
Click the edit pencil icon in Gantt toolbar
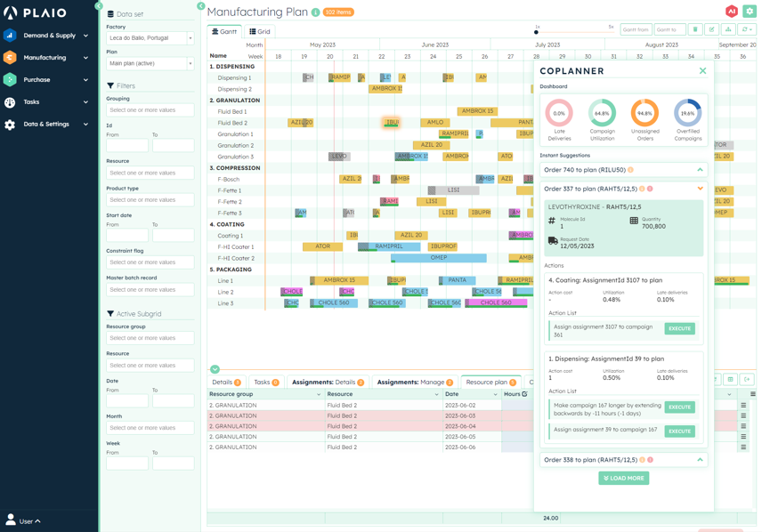pyautogui.click(x=711, y=29)
